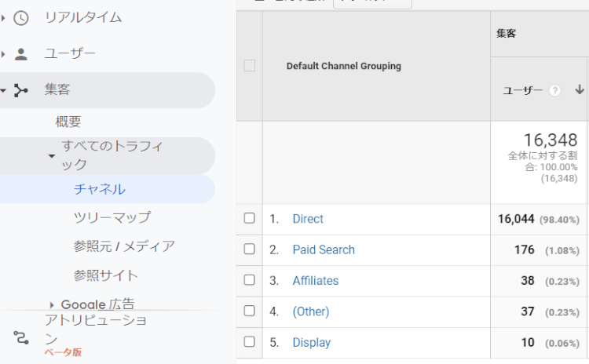
Task: Check the box for the (Other) row
Action: click(x=250, y=311)
